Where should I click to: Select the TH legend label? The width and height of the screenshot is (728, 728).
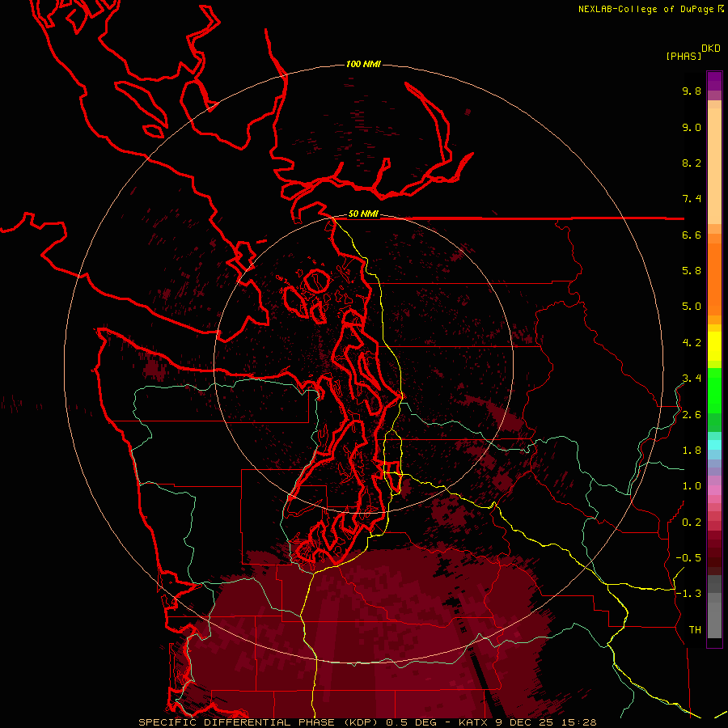pos(695,630)
